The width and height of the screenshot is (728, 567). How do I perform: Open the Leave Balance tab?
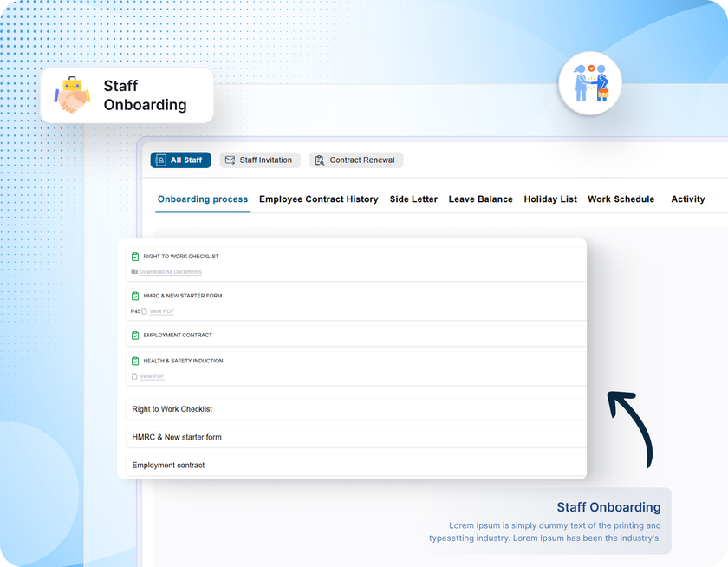click(x=480, y=199)
